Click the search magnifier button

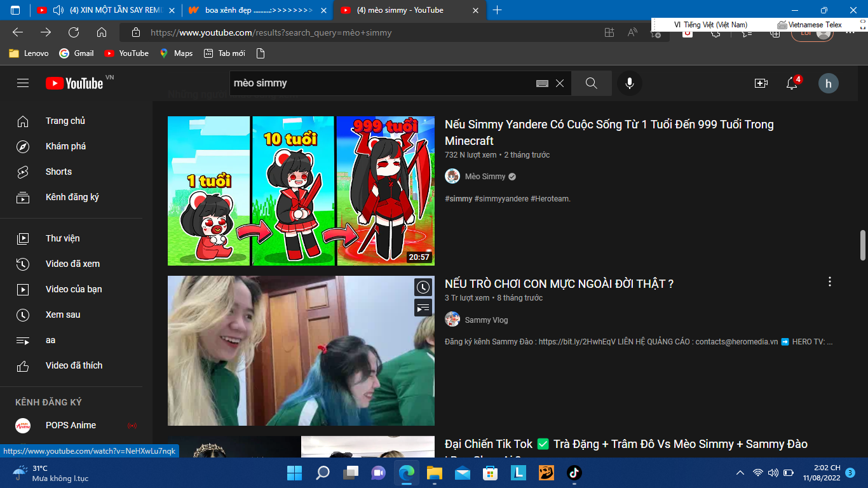(592, 83)
